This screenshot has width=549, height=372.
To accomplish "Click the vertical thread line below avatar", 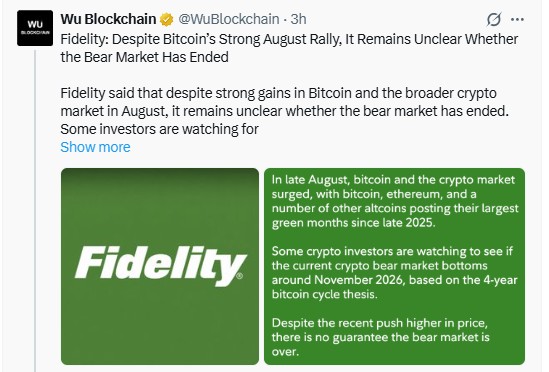I will pyautogui.click(x=35, y=211).
